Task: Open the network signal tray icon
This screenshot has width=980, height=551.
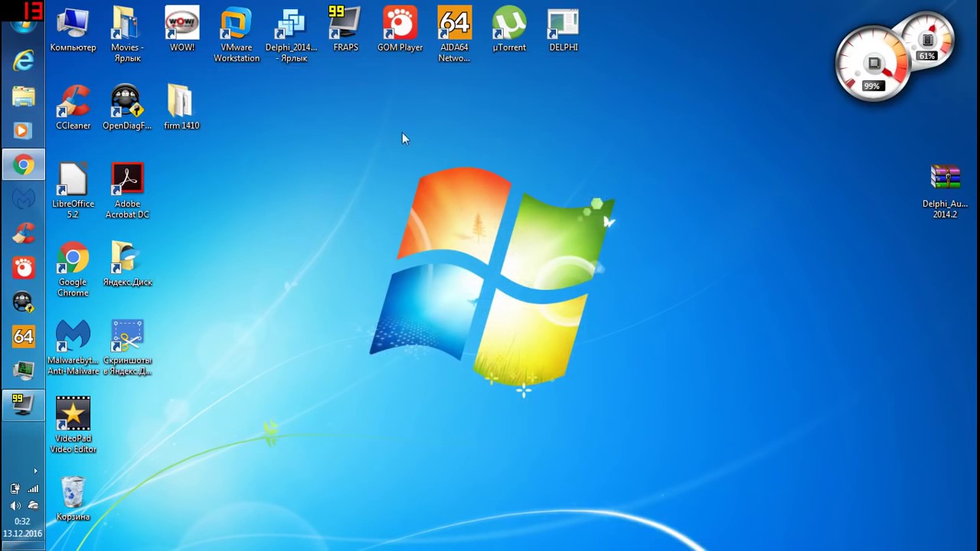Action: pos(33,488)
